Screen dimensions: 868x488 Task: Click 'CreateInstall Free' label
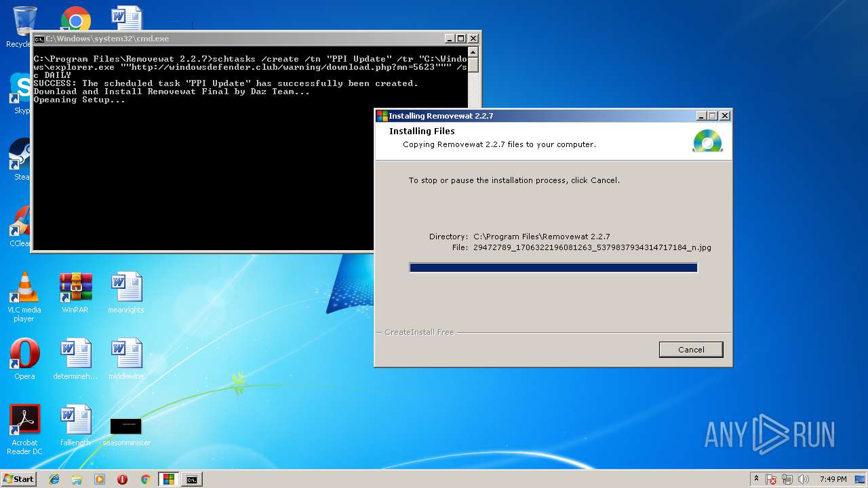coord(419,332)
